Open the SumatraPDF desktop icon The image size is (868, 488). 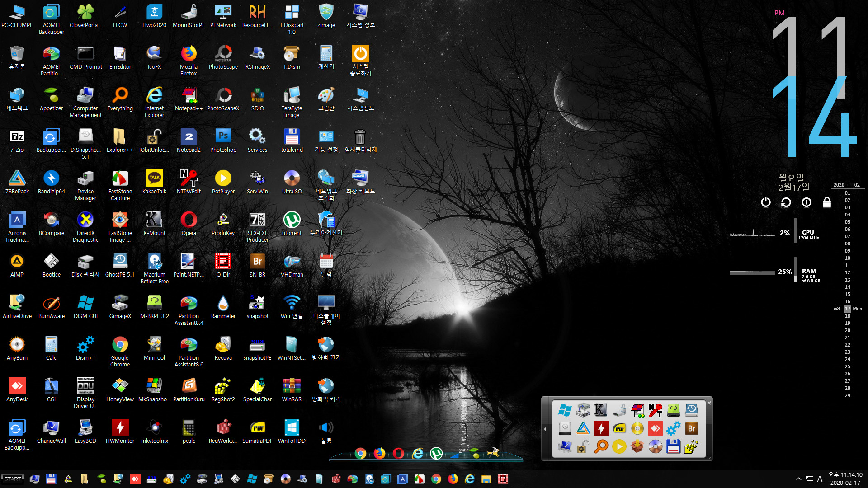pyautogui.click(x=257, y=432)
